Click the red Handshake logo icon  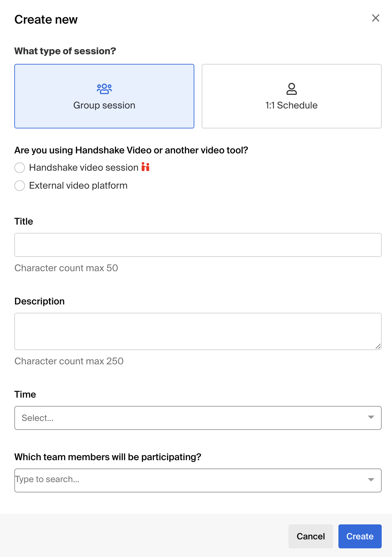[145, 167]
